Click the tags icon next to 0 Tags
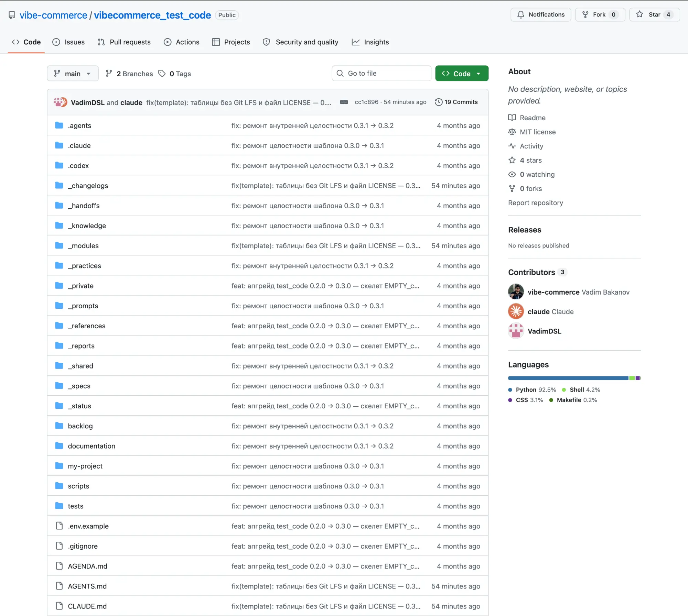This screenshot has width=688, height=616. point(162,74)
